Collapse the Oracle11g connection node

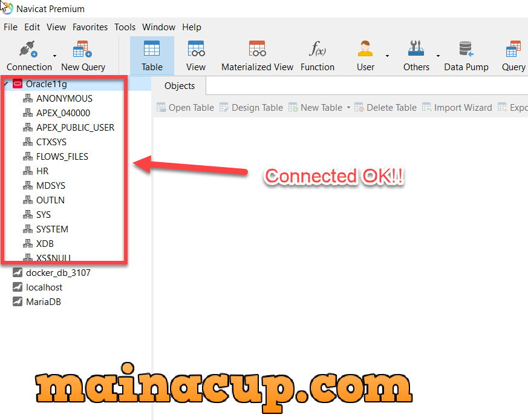6,84
